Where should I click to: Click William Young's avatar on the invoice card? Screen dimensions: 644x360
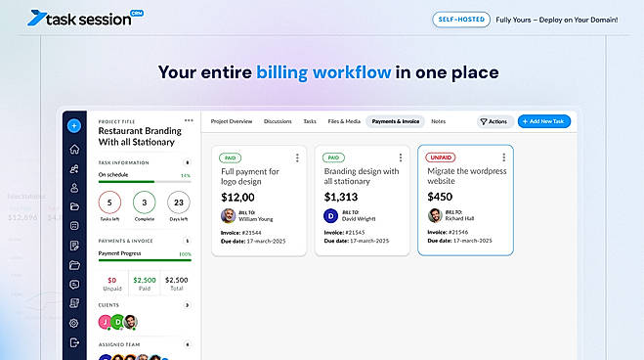tap(228, 216)
